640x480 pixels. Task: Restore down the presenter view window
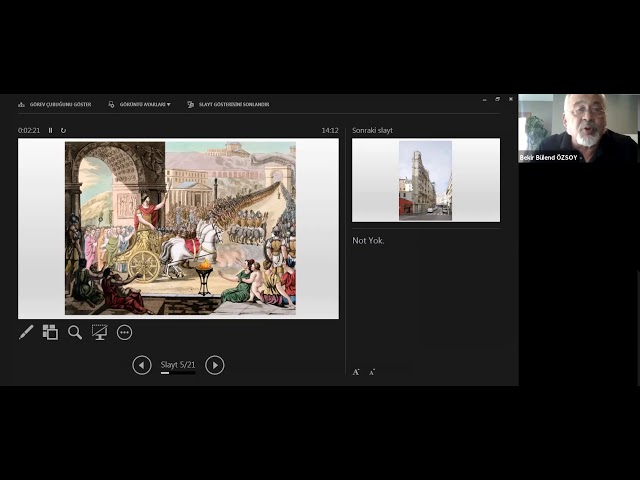(x=498, y=99)
